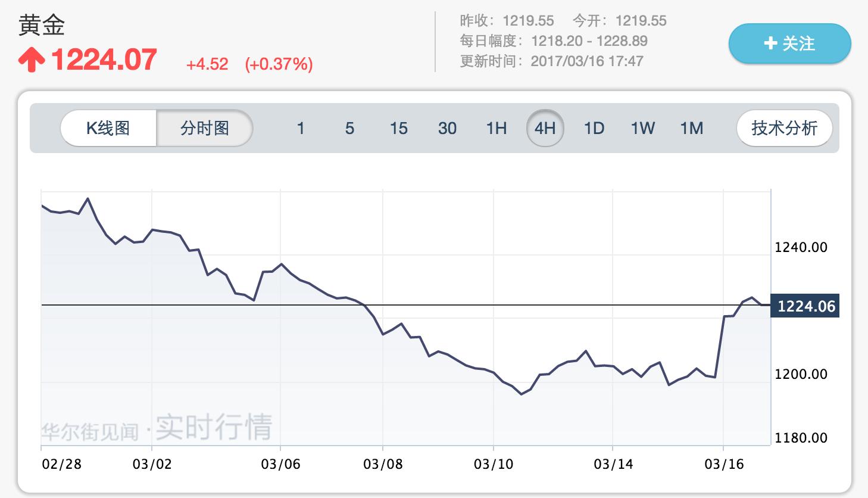Image resolution: width=868 pixels, height=498 pixels.
Task: Click the 03/16 date marker on axis
Action: pos(724,464)
